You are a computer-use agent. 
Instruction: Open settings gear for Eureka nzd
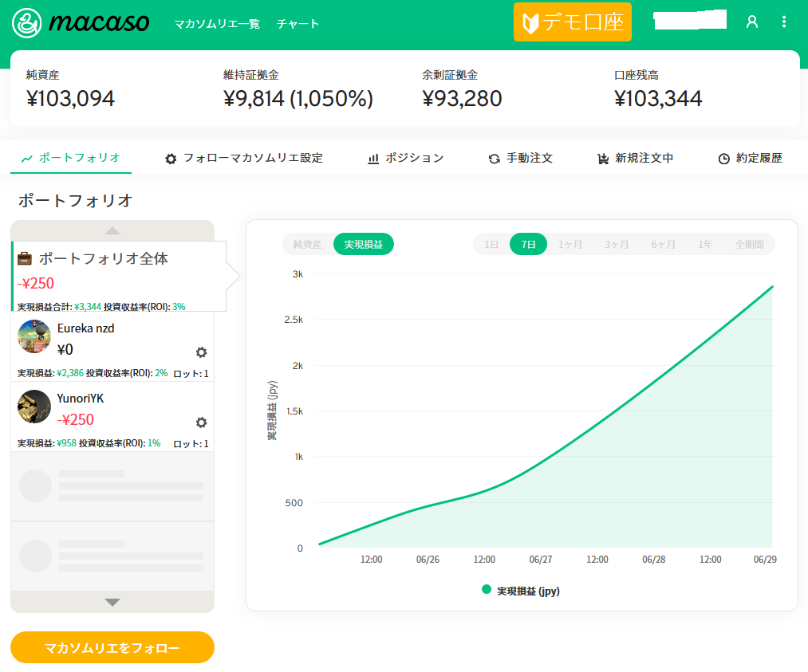click(201, 352)
